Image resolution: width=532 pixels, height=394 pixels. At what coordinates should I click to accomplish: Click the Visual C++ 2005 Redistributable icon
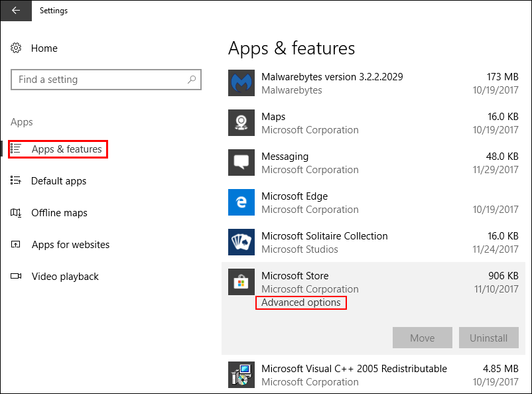pos(241,375)
